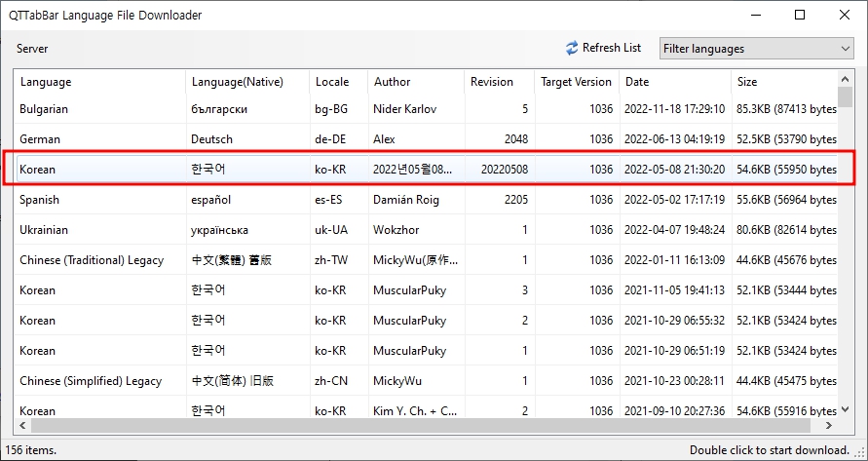Click date 2021-09-10 20:27:36 cell
The height and width of the screenshot is (461, 868).
674,411
